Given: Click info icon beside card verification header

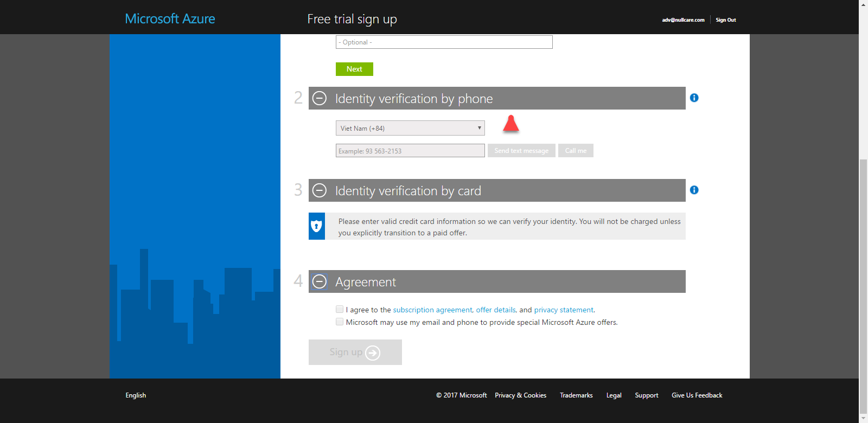Looking at the screenshot, I should click(x=694, y=190).
